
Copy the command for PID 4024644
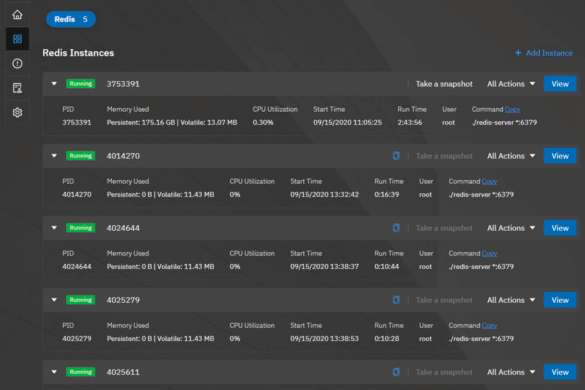point(489,253)
